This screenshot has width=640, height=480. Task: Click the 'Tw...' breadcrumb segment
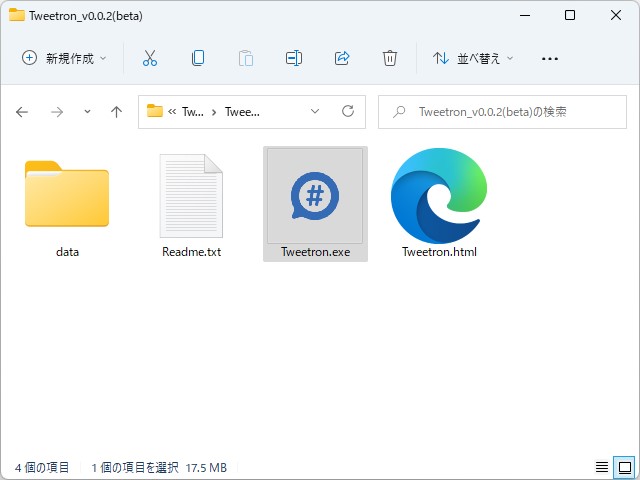coord(192,112)
